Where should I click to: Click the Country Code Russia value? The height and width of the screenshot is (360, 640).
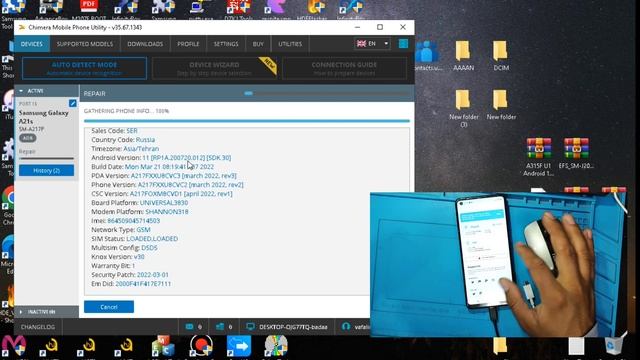145,140
